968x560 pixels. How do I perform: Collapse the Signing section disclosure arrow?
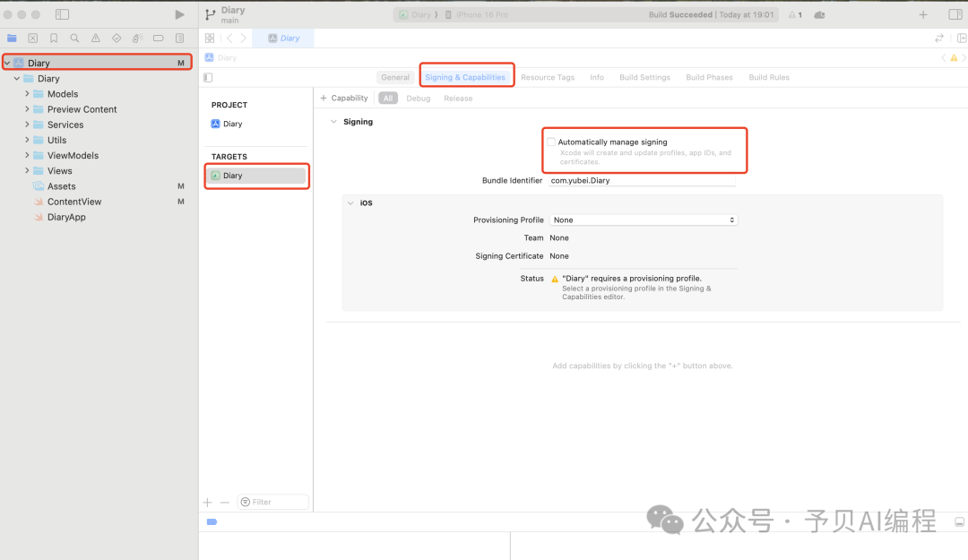coord(333,122)
